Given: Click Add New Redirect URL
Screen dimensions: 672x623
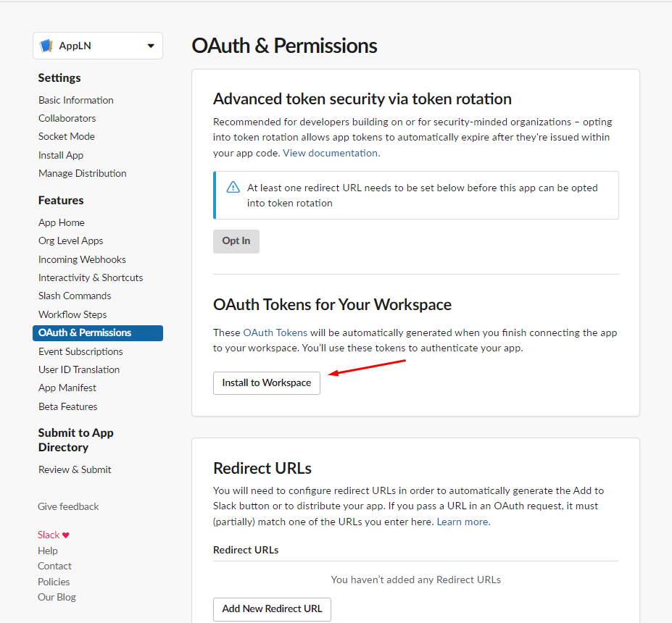Looking at the screenshot, I should [x=271, y=609].
